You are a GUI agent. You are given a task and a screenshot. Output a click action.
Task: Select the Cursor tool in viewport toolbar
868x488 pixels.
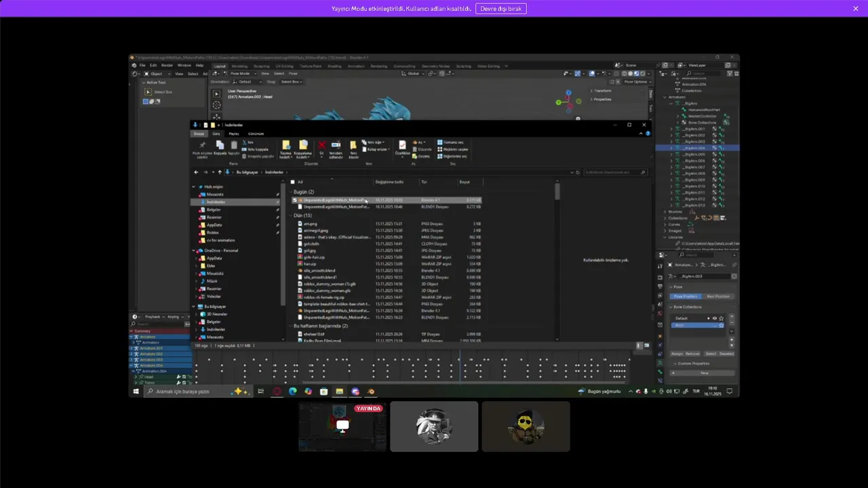point(216,105)
